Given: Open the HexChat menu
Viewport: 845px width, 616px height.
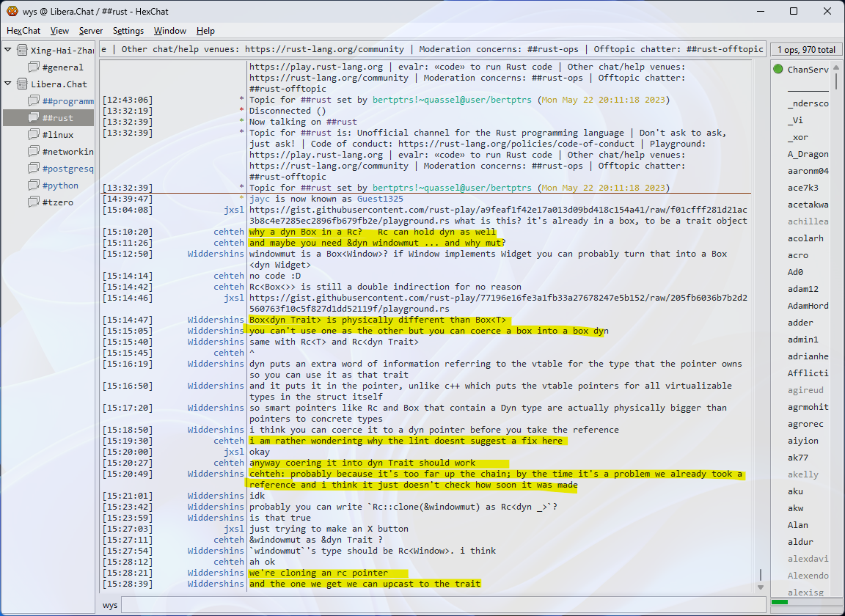Looking at the screenshot, I should click(23, 31).
